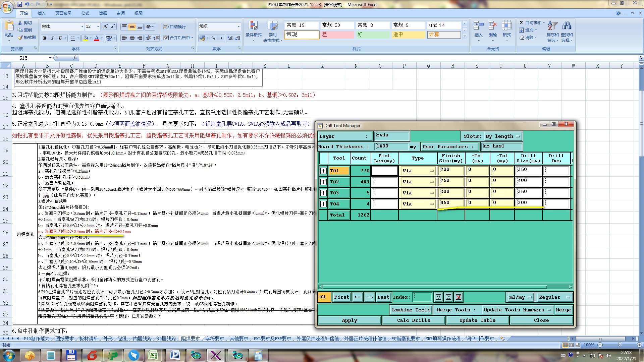
Task: Open the merge and center dropdown arrow
Action: (x=193, y=38)
